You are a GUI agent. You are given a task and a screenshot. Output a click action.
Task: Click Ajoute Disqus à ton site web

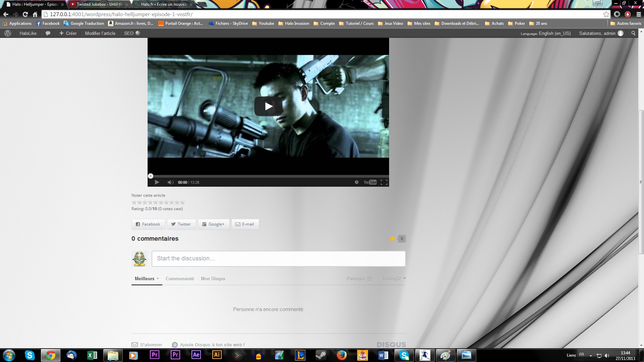click(208, 345)
